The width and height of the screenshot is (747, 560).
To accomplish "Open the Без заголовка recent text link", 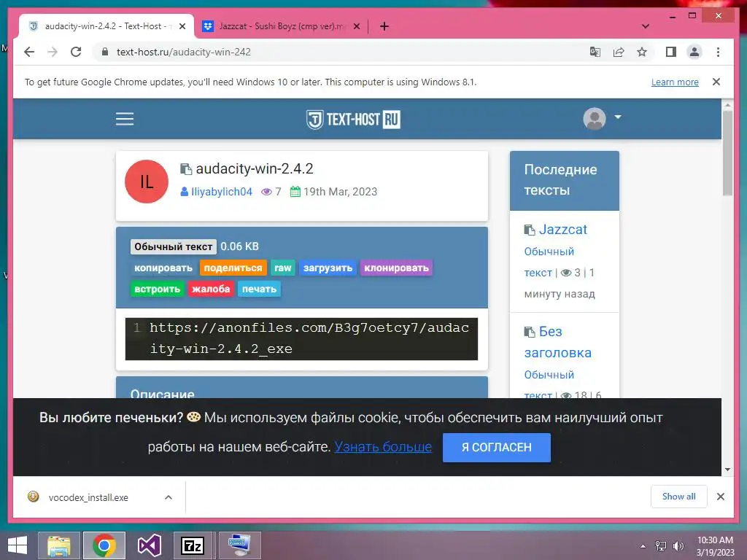I will (558, 342).
